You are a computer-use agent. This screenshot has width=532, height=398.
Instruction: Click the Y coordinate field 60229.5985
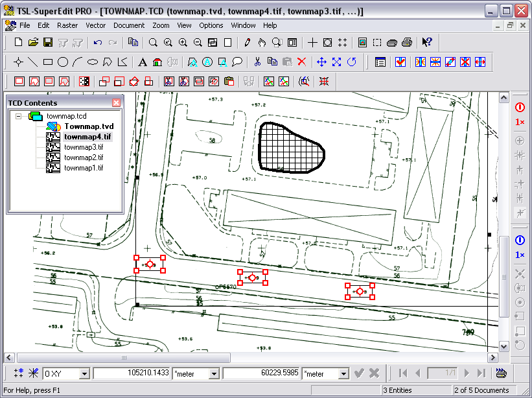pyautogui.click(x=261, y=373)
